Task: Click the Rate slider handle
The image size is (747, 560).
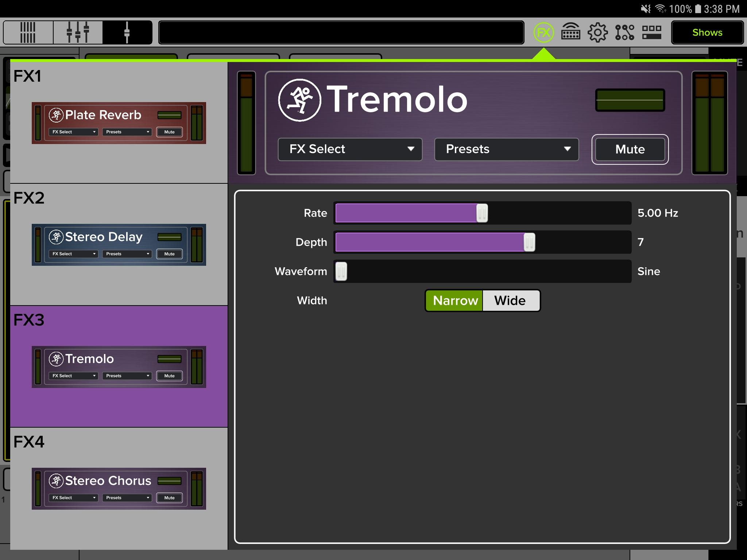Action: [x=482, y=213]
